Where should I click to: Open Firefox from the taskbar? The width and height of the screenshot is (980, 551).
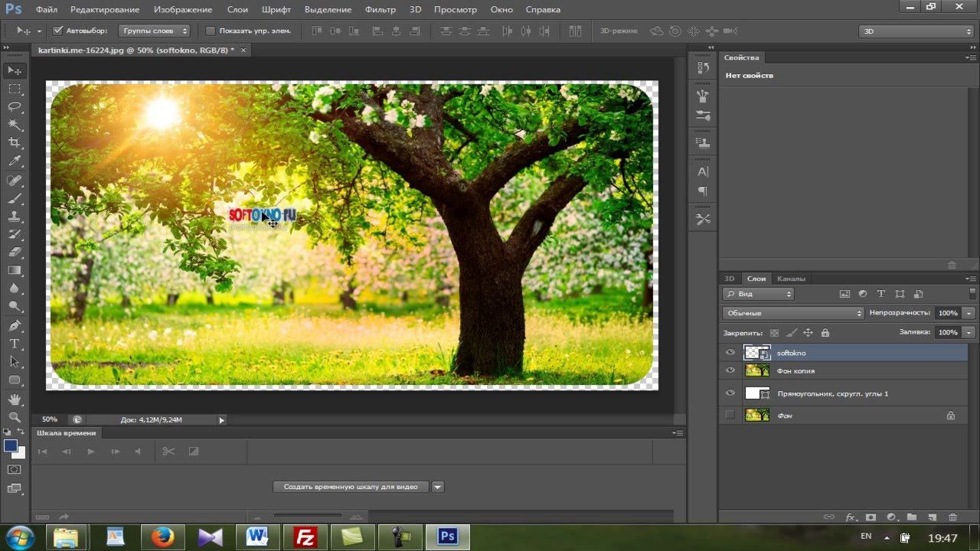tap(162, 537)
